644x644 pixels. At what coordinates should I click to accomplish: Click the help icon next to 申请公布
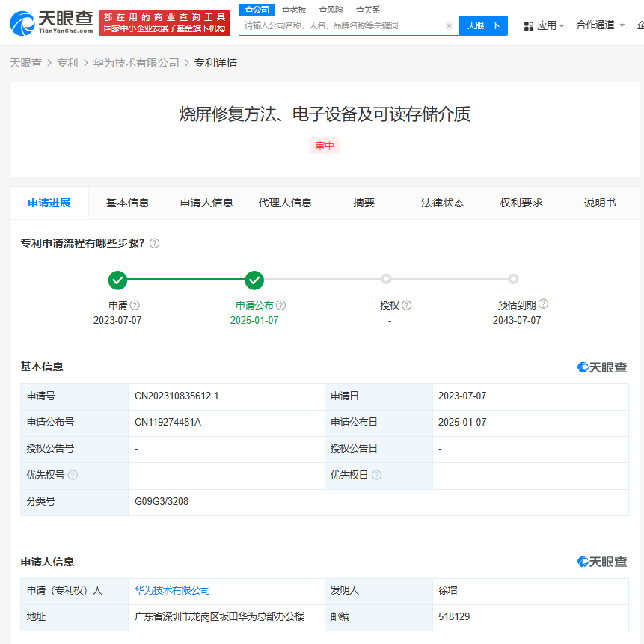280,305
